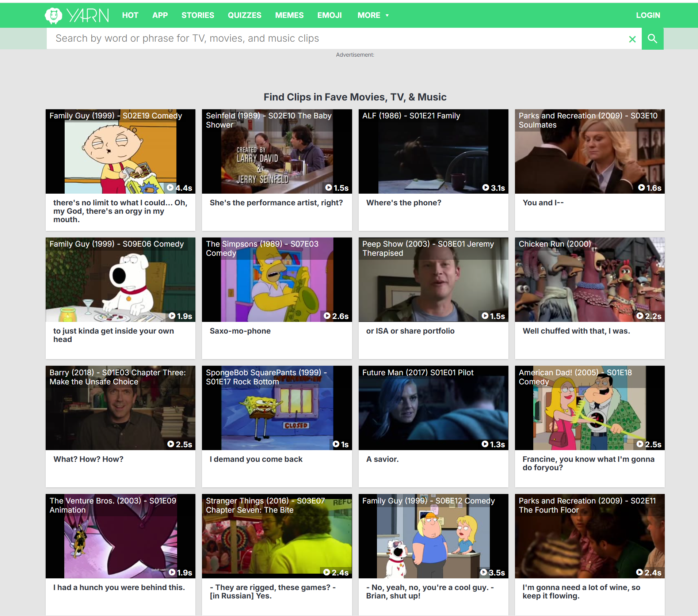
Task: Clear the search field with the X icon
Action: [x=632, y=39]
